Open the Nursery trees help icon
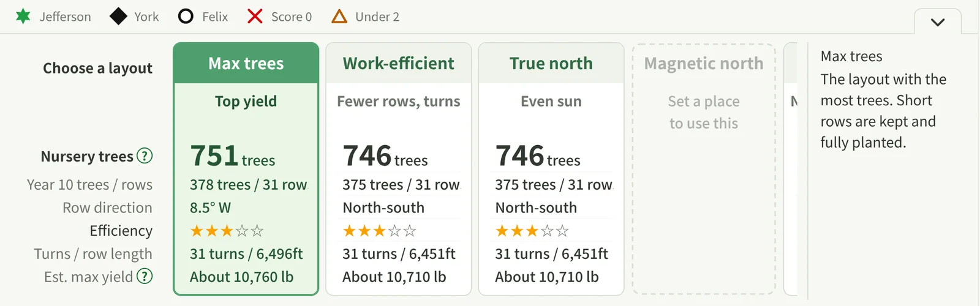Viewport: 980px width, 306px height. click(x=145, y=156)
